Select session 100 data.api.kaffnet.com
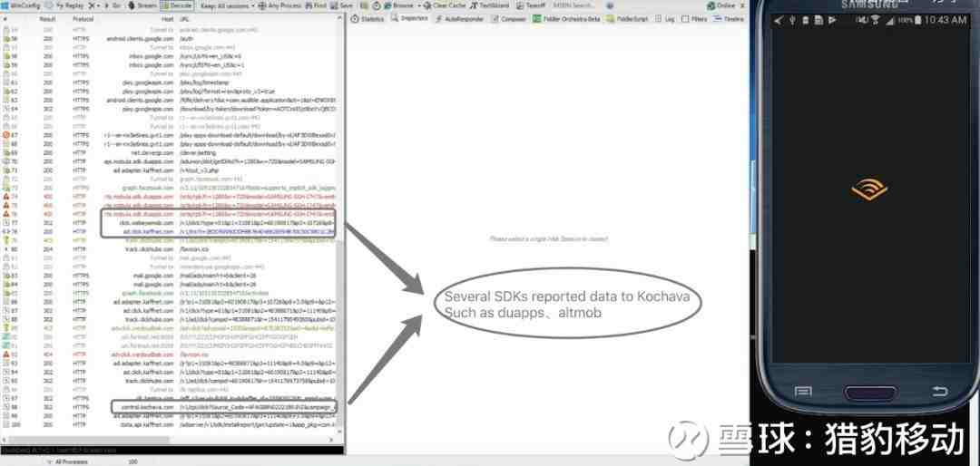980x466 pixels. tap(170, 424)
